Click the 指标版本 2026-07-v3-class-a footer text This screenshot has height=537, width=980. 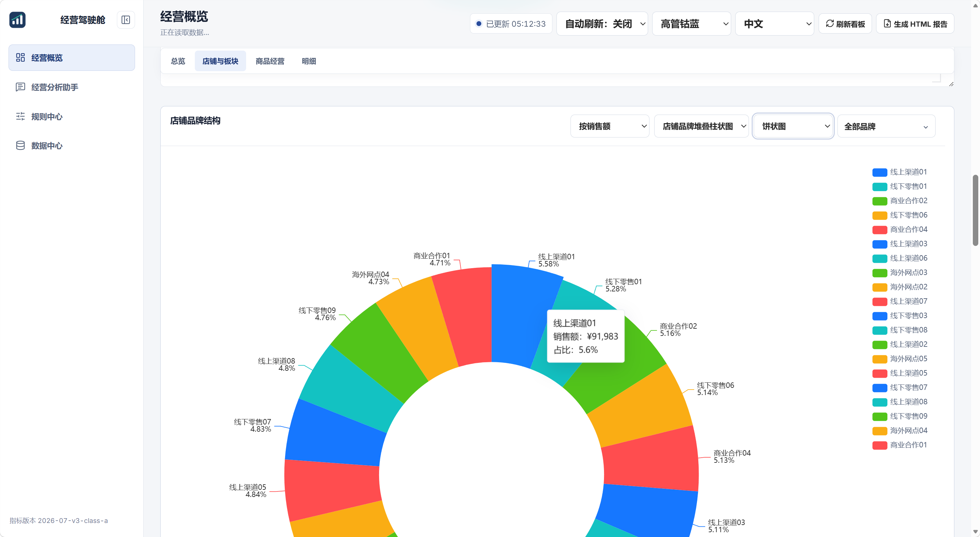coord(58,520)
